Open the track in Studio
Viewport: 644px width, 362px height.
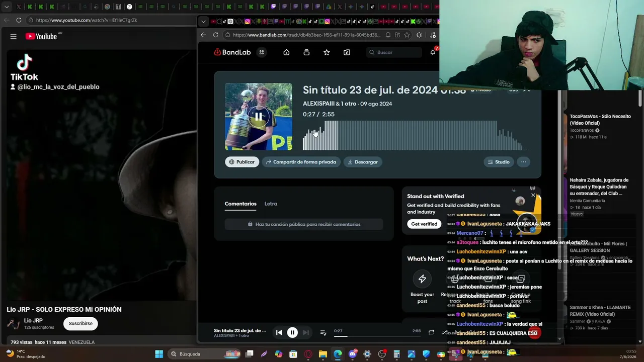tap(499, 162)
